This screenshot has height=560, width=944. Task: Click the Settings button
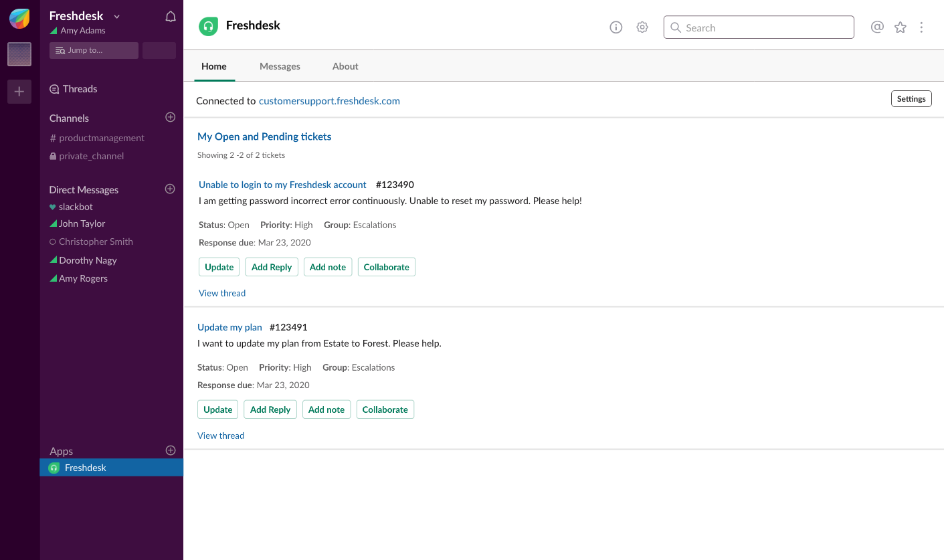(911, 98)
